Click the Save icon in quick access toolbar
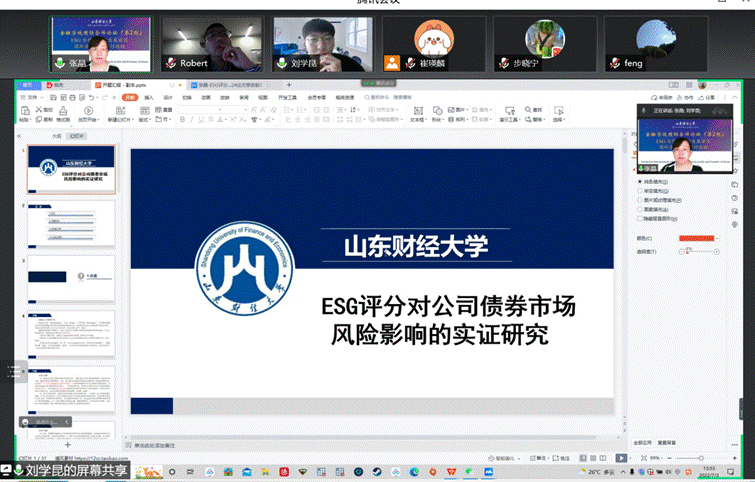This screenshot has height=482, width=755. (60, 97)
